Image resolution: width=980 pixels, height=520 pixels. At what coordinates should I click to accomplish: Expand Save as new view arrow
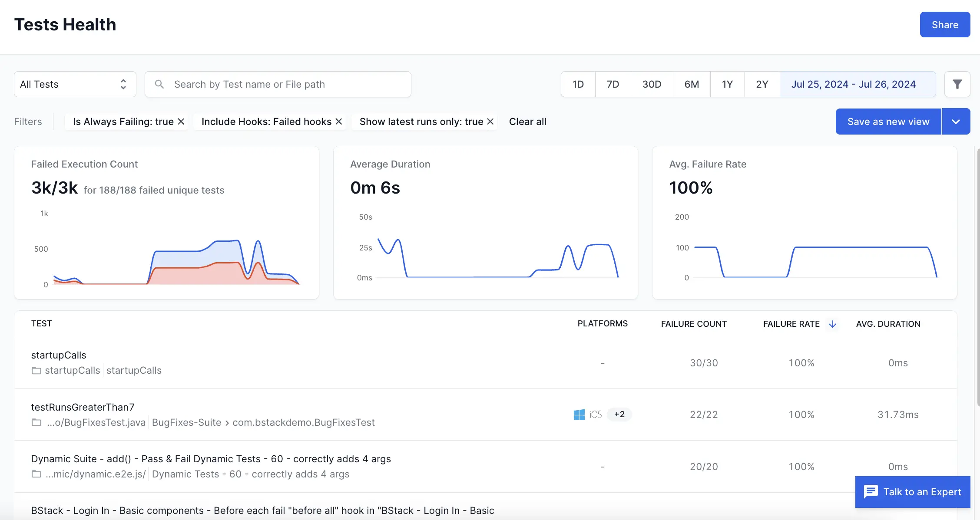coord(956,122)
